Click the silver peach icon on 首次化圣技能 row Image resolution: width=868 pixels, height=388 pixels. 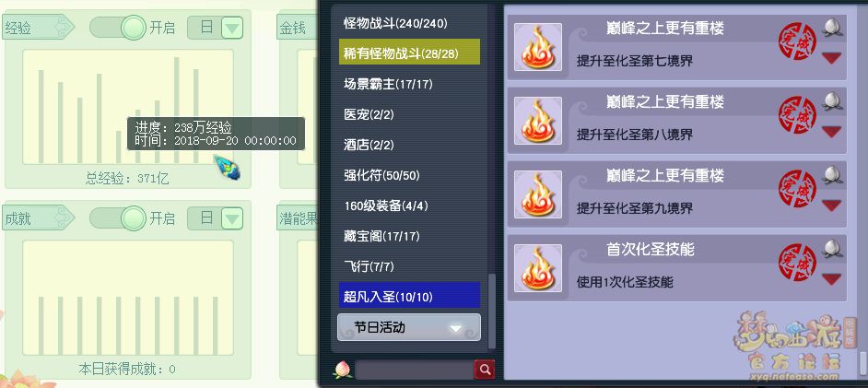[x=832, y=249]
